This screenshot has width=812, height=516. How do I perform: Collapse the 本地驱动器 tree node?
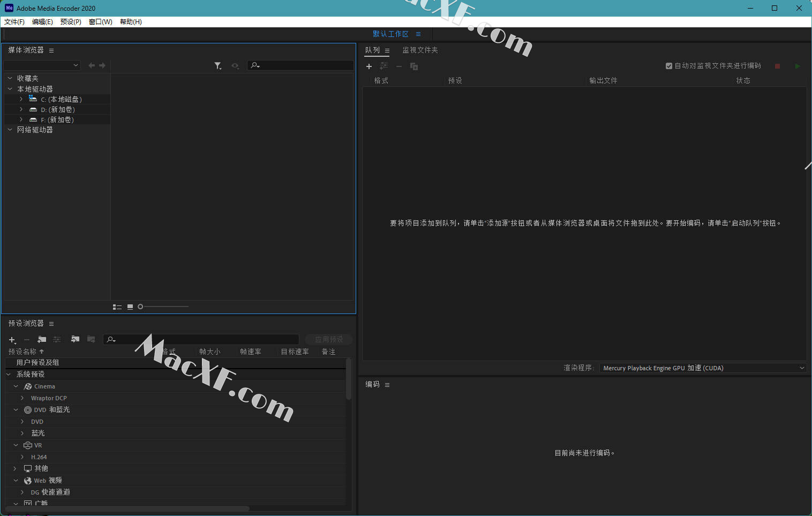(10, 89)
